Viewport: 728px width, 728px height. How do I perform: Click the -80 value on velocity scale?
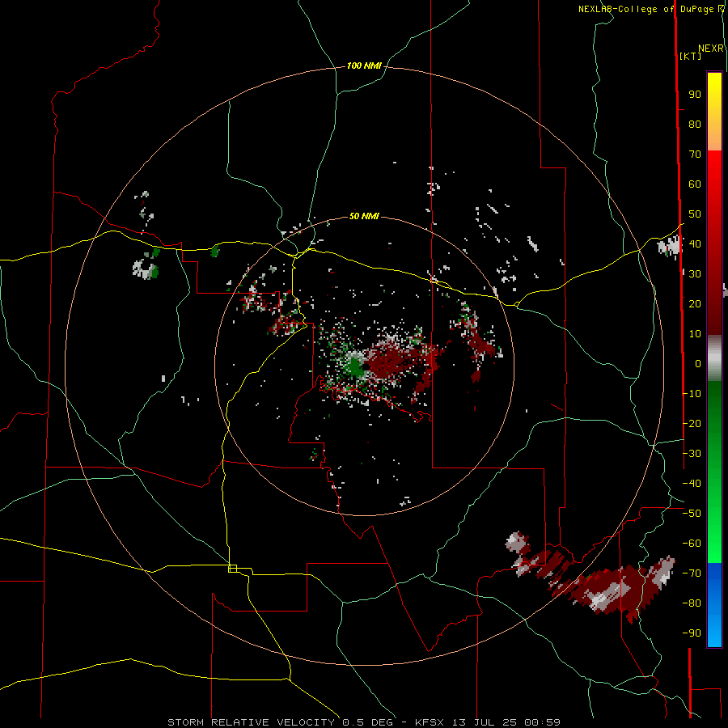point(692,603)
